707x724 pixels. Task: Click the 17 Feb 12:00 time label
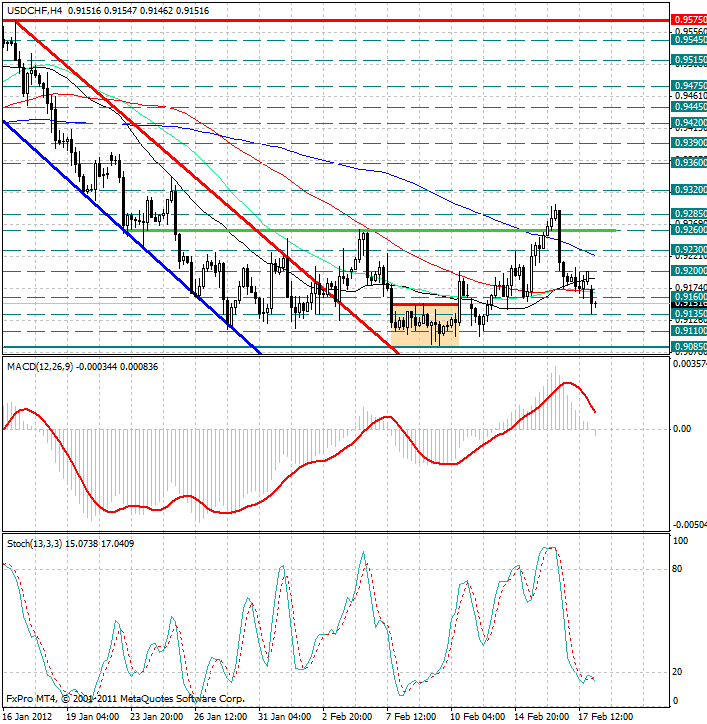pos(605,717)
